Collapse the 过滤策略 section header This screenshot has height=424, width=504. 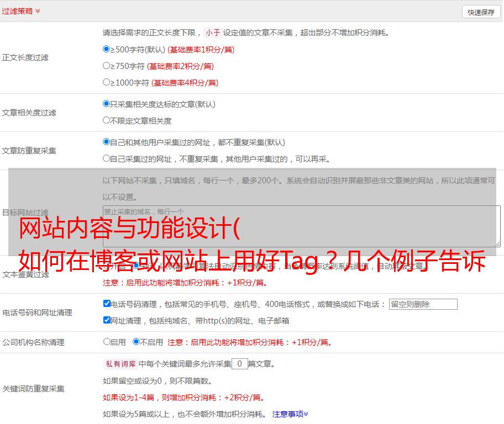coord(21,11)
